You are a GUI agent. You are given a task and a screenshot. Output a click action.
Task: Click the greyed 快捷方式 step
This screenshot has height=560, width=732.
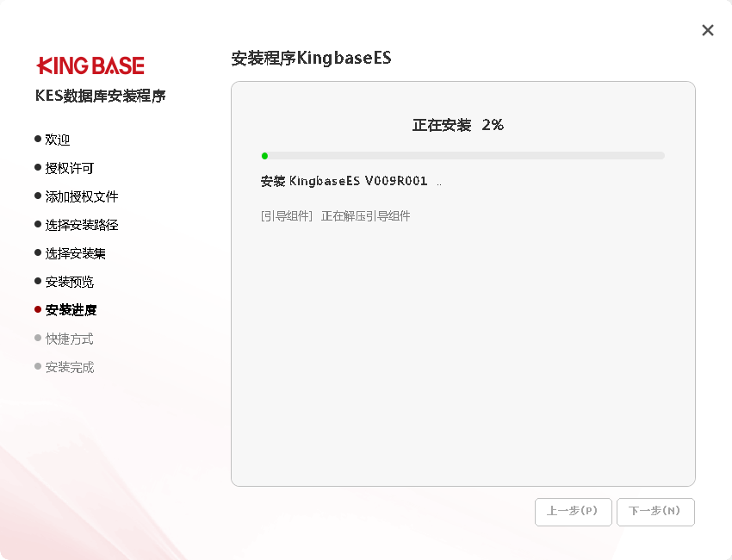click(x=70, y=339)
